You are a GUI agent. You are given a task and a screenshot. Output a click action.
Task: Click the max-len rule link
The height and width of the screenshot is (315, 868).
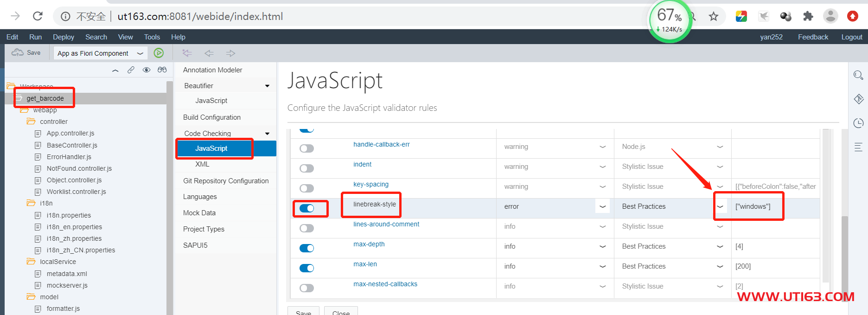point(365,264)
